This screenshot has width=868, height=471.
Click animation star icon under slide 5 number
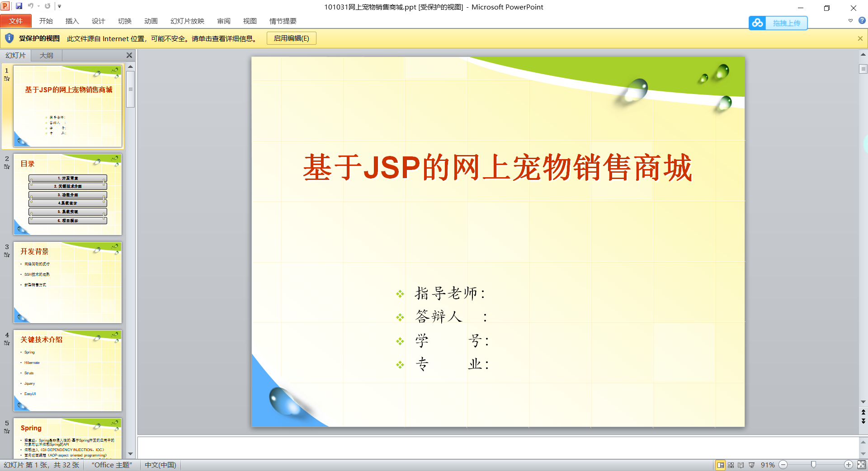(7, 431)
